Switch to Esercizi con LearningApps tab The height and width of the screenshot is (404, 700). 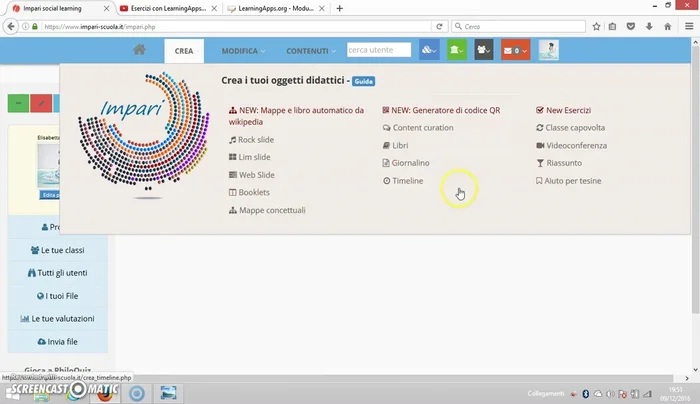click(x=168, y=8)
